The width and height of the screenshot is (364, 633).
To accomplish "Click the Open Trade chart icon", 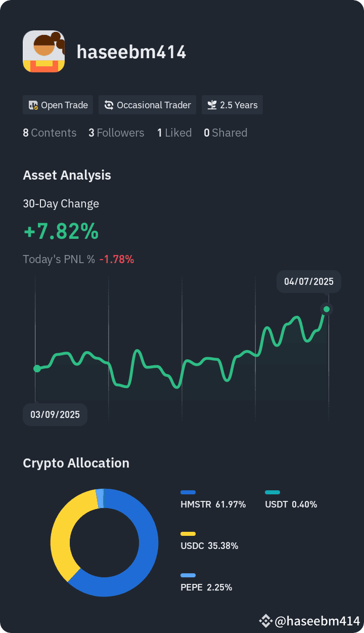I will (x=33, y=105).
